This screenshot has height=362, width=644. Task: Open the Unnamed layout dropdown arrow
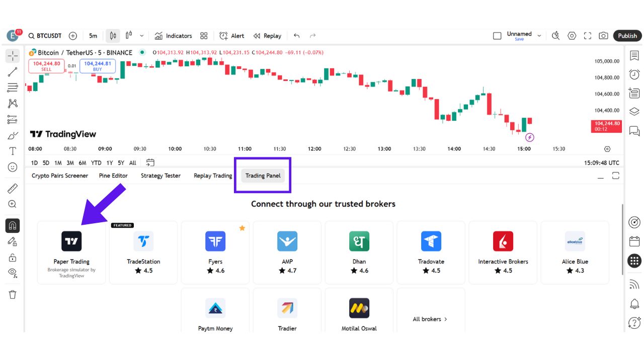coord(539,36)
